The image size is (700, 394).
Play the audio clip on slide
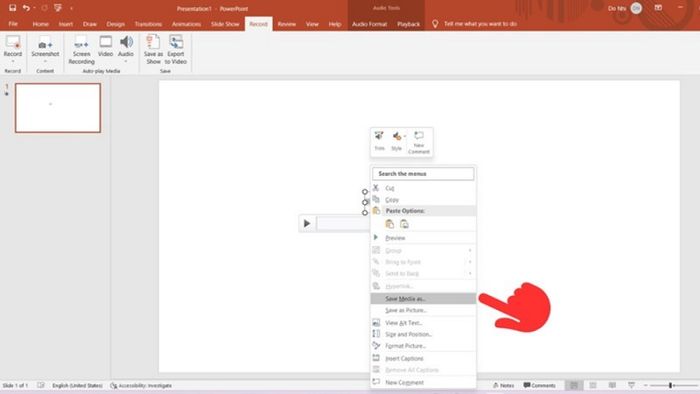pos(307,223)
